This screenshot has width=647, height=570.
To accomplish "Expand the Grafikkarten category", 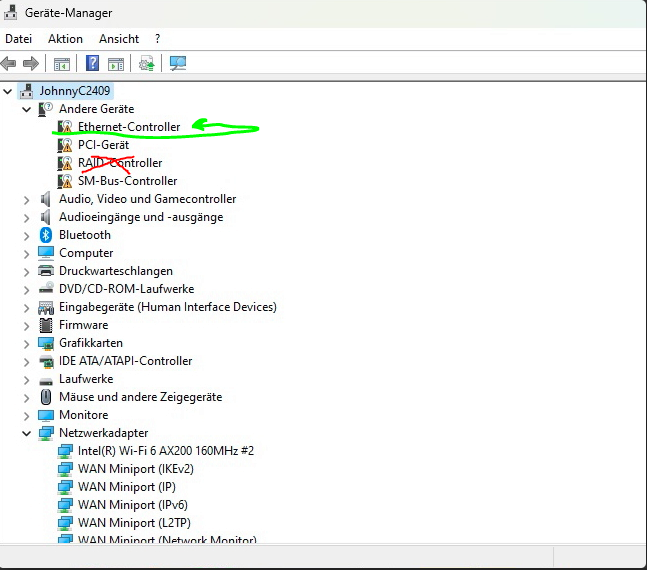I will pos(26,344).
